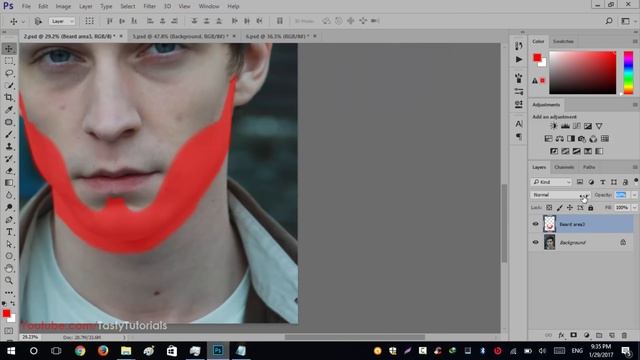Select the Pen tool
This screenshot has height=360, width=640.
click(9, 220)
